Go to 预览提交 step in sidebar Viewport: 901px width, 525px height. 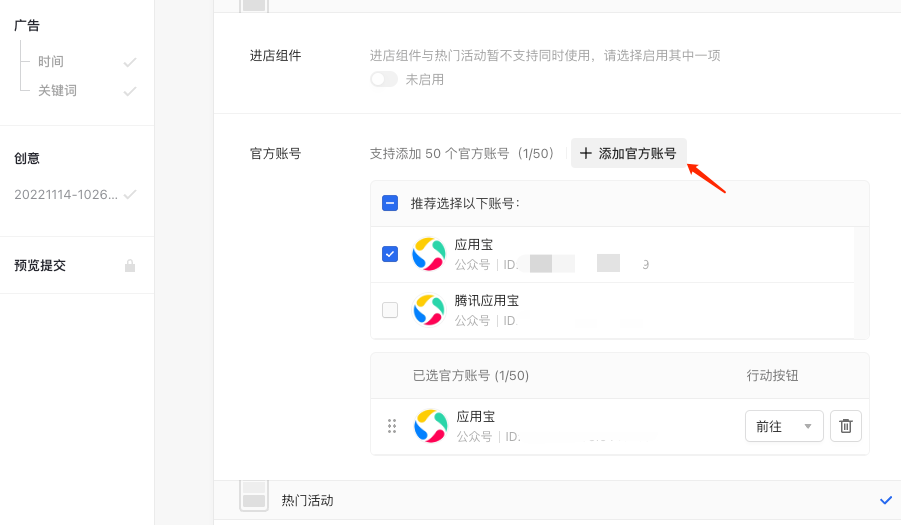[40, 266]
